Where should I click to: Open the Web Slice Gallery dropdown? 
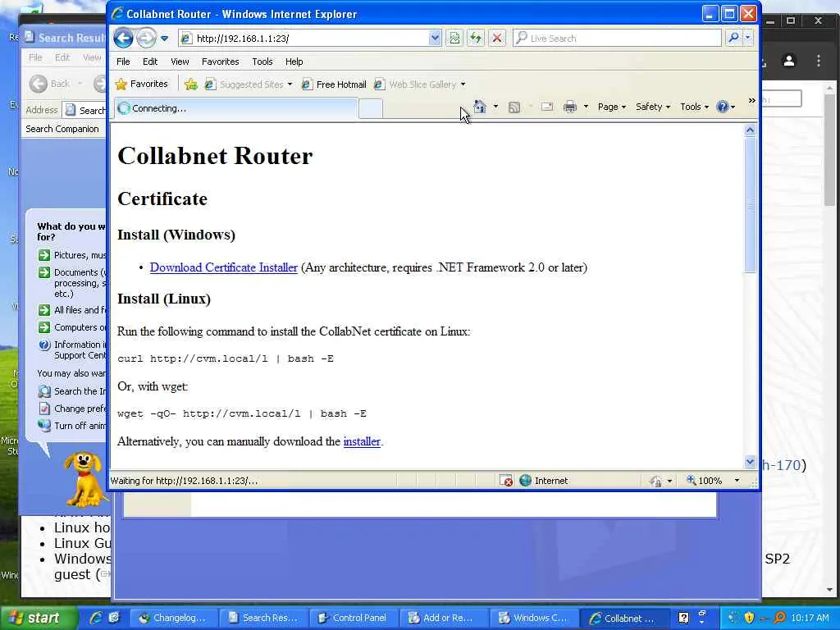(x=420, y=84)
